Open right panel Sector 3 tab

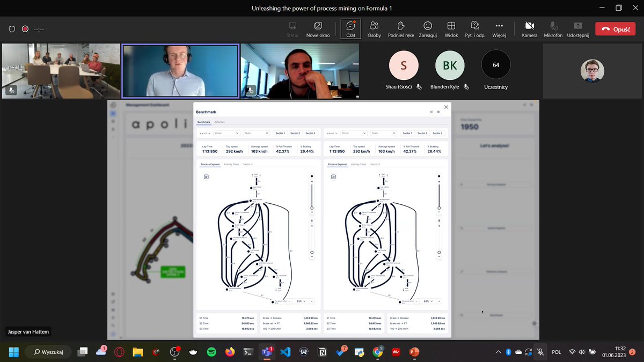point(375,164)
